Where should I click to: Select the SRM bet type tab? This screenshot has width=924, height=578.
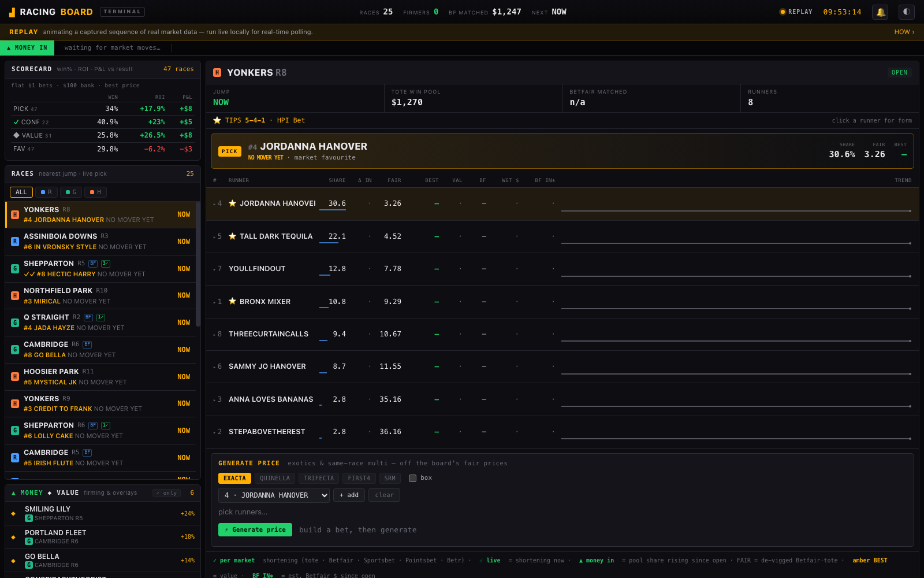click(390, 478)
